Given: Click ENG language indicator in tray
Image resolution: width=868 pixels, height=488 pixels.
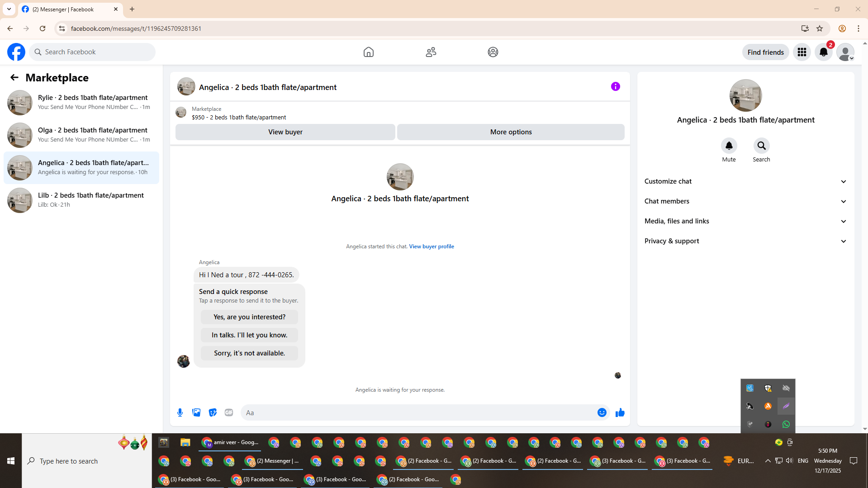Looking at the screenshot, I should point(803,461).
